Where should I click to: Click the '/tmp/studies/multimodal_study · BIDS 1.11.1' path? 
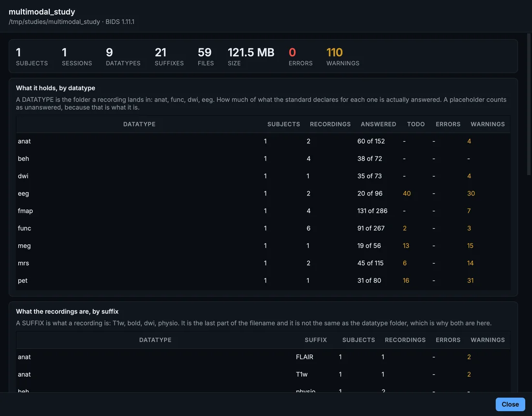[x=72, y=22]
